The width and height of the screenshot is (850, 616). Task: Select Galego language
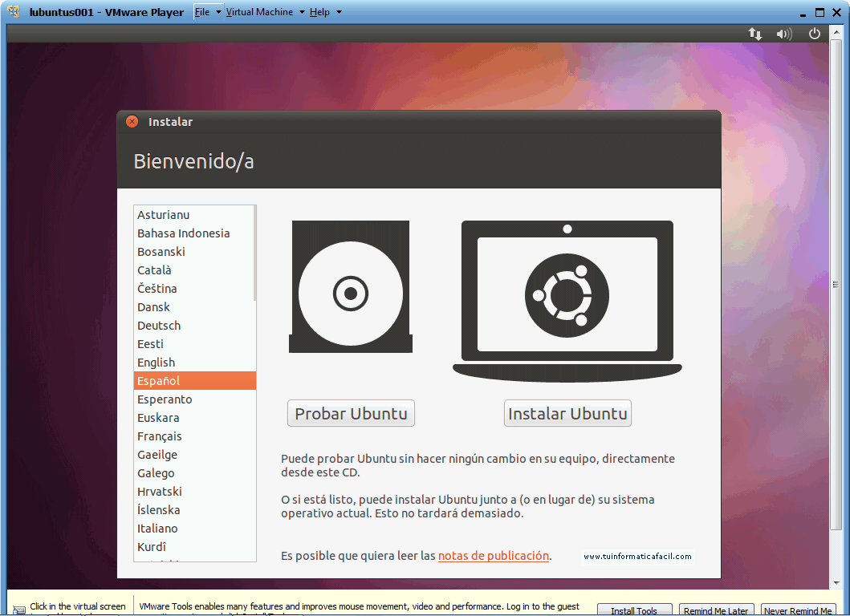coord(194,473)
